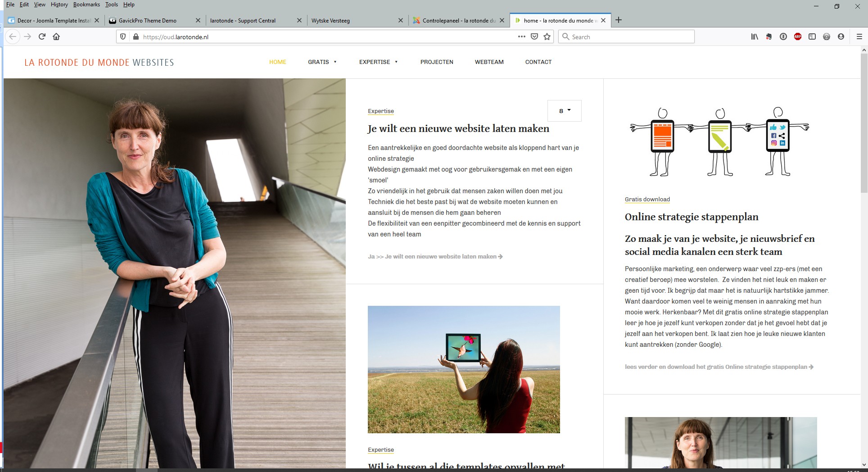This screenshot has width=868, height=472.
Task: Expand the EXPERTISE navigation dropdown
Action: 378,62
